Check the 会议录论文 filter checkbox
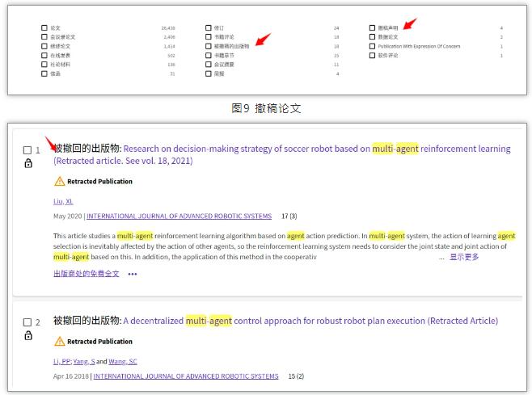Image resolution: width=532 pixels, height=395 pixels. [44, 37]
